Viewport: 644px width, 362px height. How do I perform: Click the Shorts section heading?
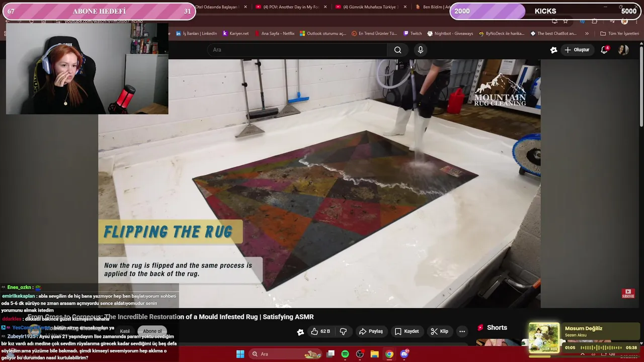[x=497, y=328]
